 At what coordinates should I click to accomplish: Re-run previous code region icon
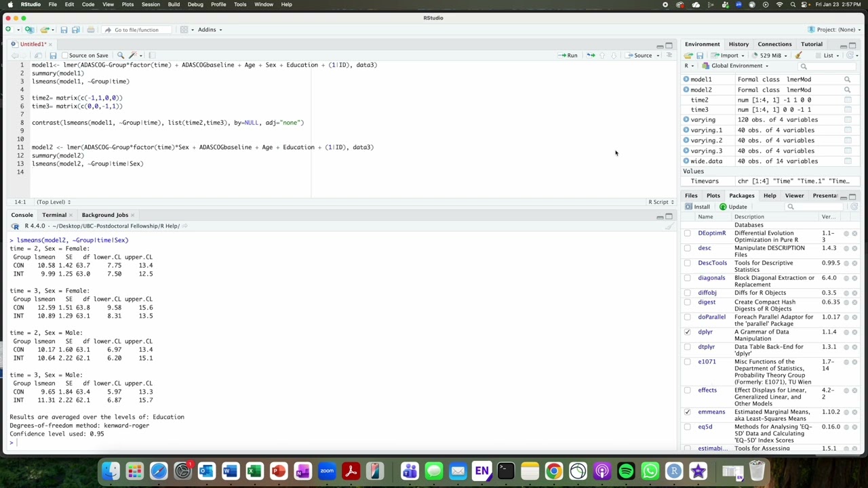pos(591,56)
